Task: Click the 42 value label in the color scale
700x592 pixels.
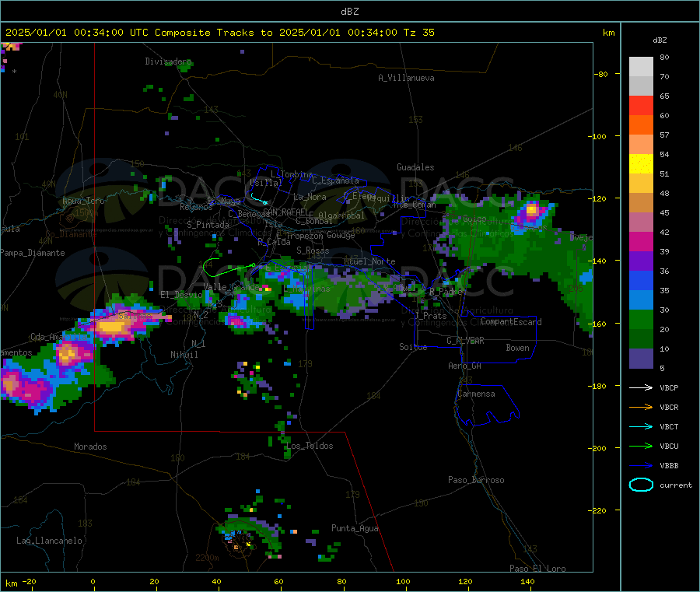Action: 664,232
